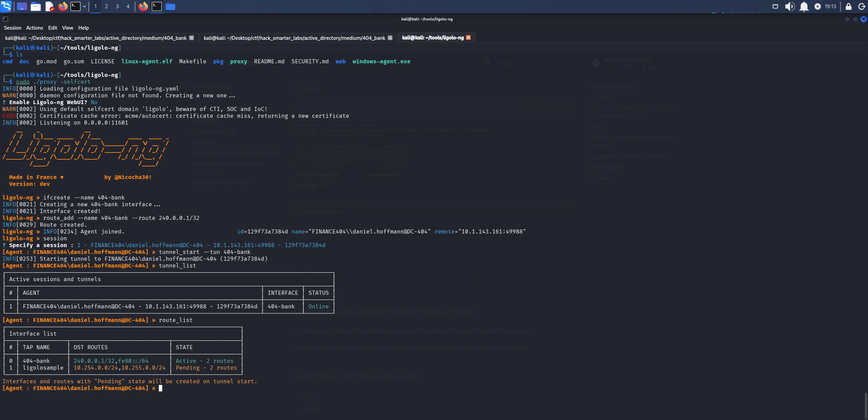The width and height of the screenshot is (868, 420).
Task: Select workspace 1 in the switcher
Action: (96, 6)
